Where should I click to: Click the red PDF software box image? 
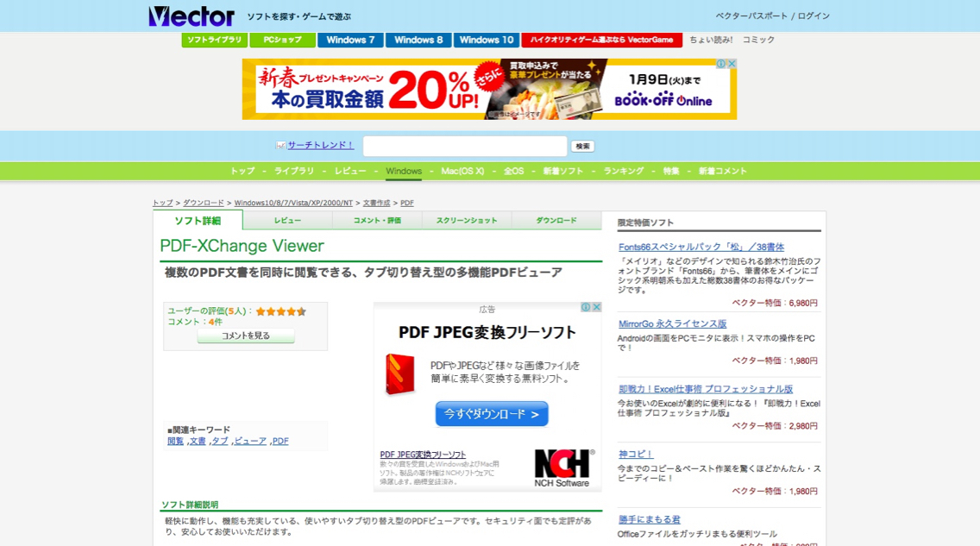pos(399,374)
